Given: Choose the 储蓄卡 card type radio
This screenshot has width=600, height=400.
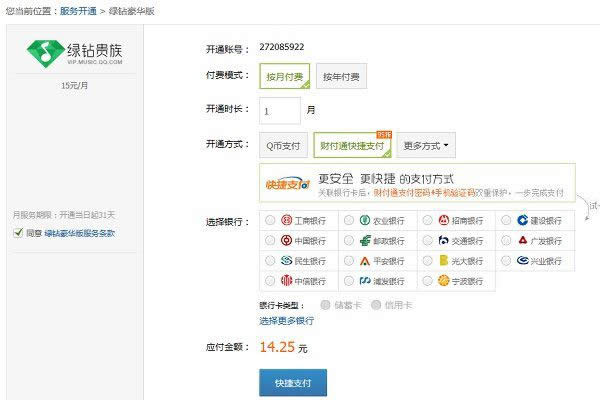Looking at the screenshot, I should pos(325,304).
